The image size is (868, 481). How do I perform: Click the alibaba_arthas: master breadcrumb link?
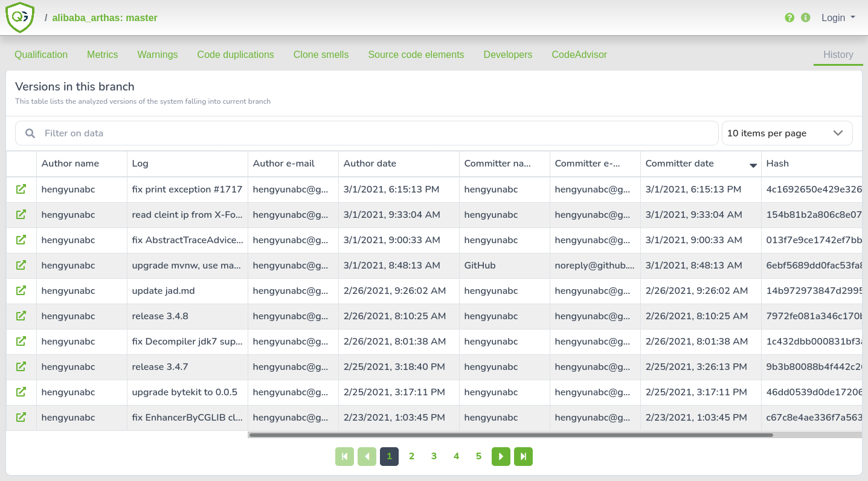pyautogui.click(x=104, y=18)
